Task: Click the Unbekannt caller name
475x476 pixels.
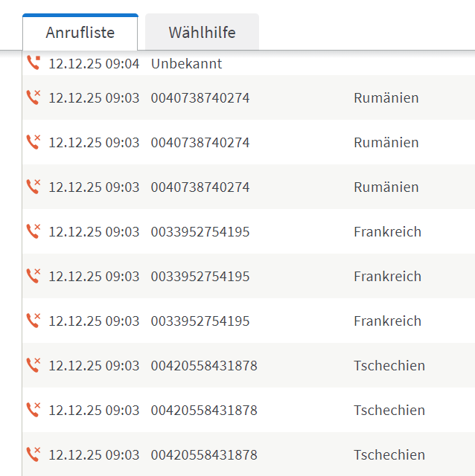Action: pyautogui.click(x=186, y=64)
